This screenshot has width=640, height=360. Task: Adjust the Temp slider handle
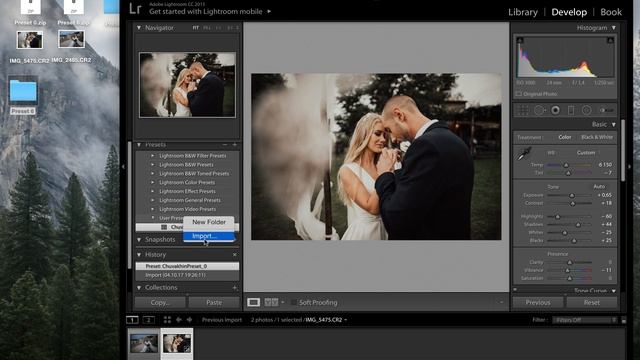tap(566, 165)
